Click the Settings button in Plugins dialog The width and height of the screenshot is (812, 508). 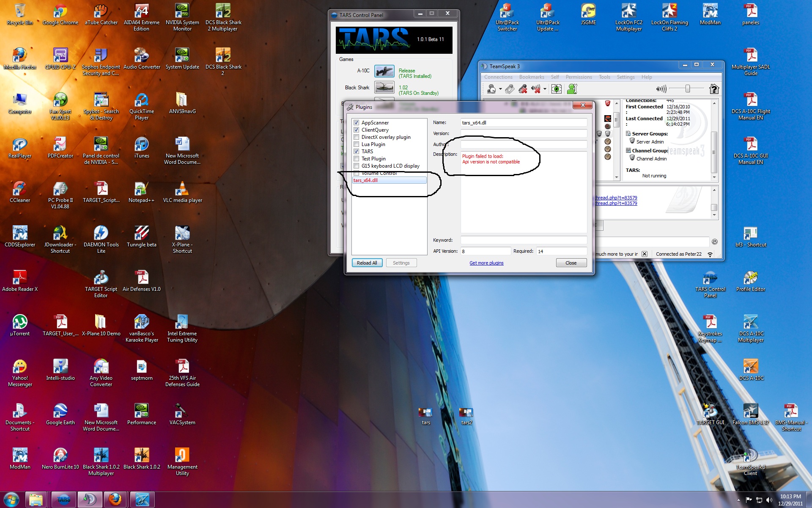401,263
